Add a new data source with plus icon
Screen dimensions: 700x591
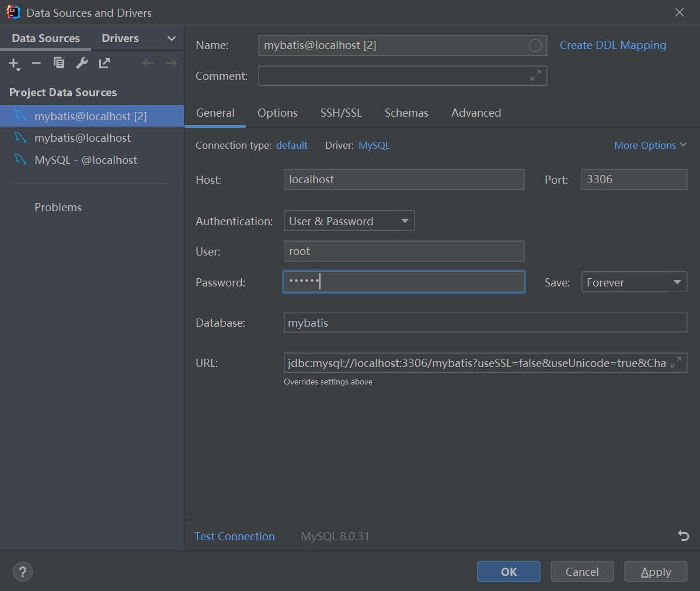(14, 64)
